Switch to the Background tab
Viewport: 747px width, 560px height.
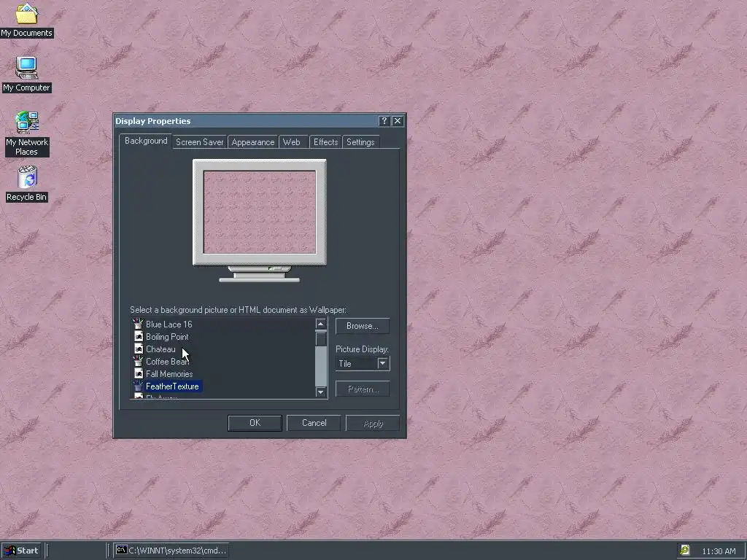pos(146,141)
